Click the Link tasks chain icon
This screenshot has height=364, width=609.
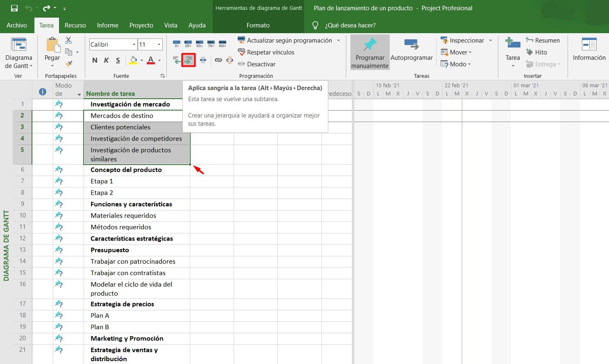[218, 60]
